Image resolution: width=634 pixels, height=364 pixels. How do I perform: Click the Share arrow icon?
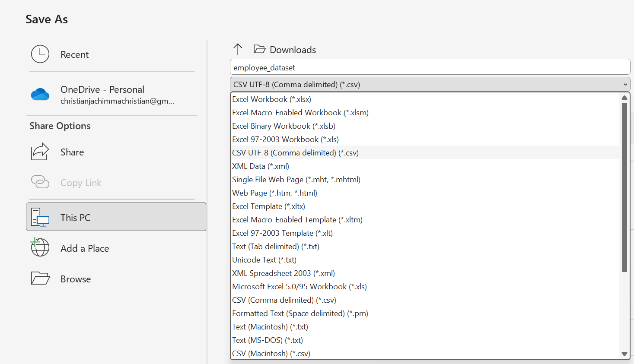point(40,152)
